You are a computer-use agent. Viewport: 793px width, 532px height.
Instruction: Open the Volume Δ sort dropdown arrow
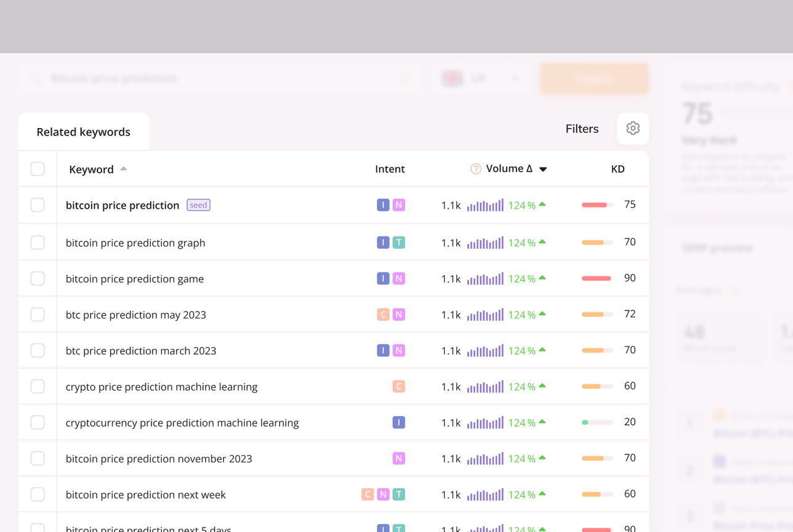click(x=543, y=169)
